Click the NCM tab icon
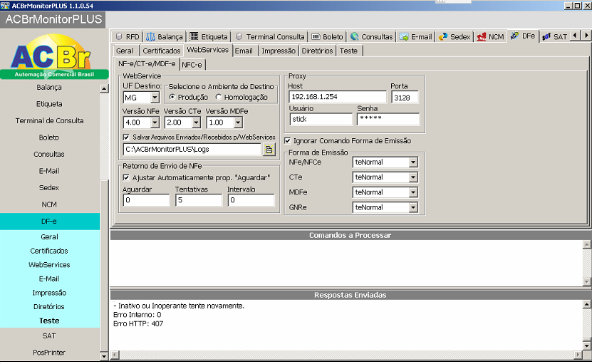This screenshot has height=364, width=592. click(x=482, y=36)
